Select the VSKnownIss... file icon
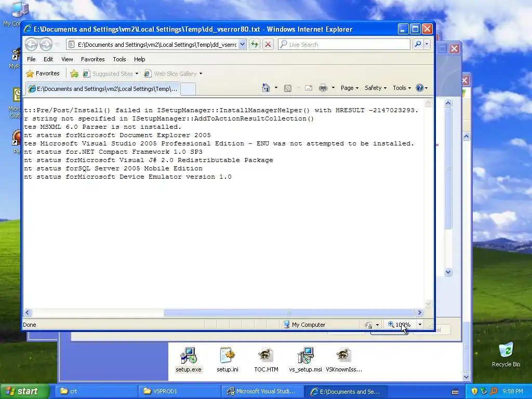532x399 pixels. 344,360
